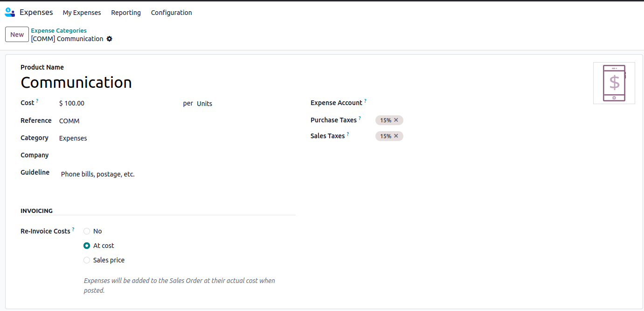The image size is (644, 311).
Task: Select the No re-invoice radio option
Action: [x=87, y=231]
